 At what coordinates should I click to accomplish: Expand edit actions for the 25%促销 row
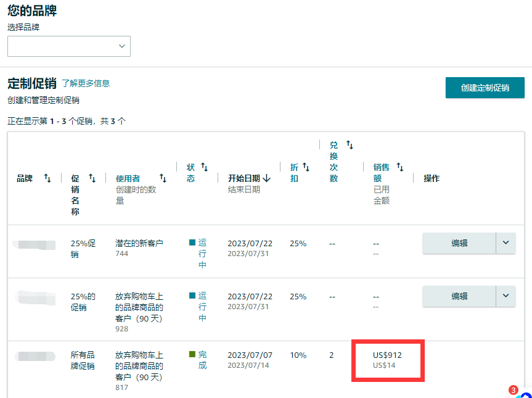point(505,243)
